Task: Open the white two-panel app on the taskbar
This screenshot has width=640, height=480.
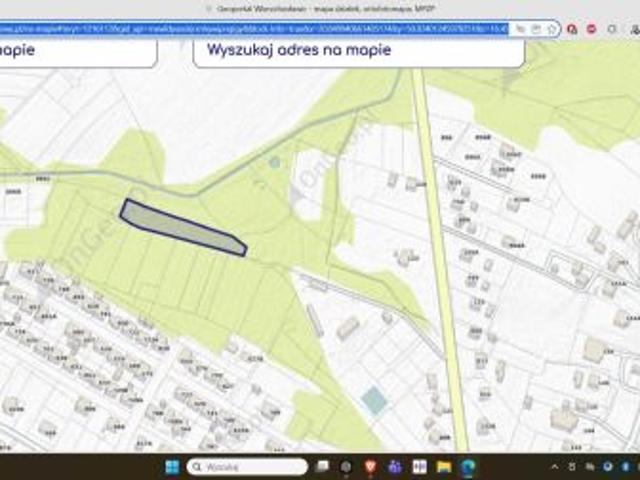Action: pyautogui.click(x=419, y=467)
